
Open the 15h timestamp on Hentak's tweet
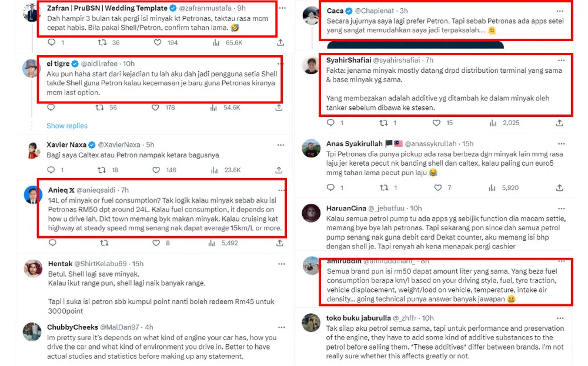tap(138, 264)
